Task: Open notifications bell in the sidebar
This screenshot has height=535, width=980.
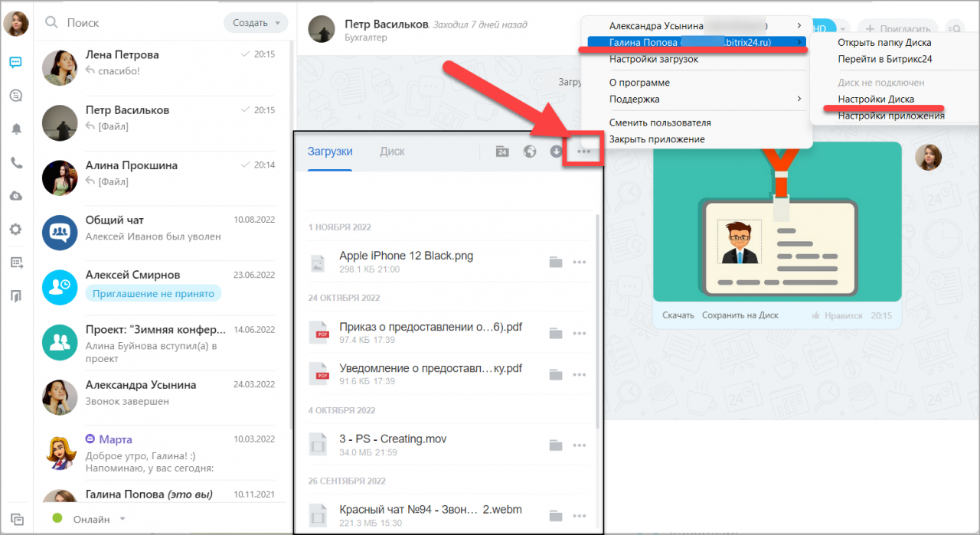Action: click(x=16, y=129)
